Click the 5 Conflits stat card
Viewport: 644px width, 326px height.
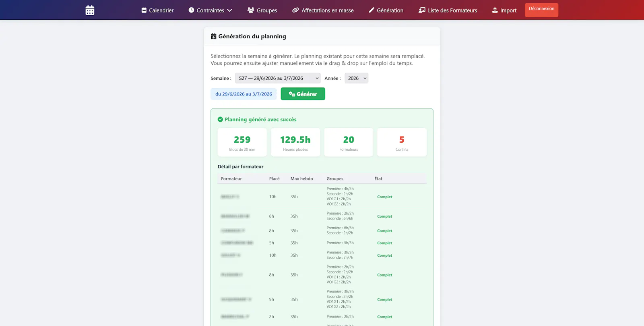tap(402, 142)
